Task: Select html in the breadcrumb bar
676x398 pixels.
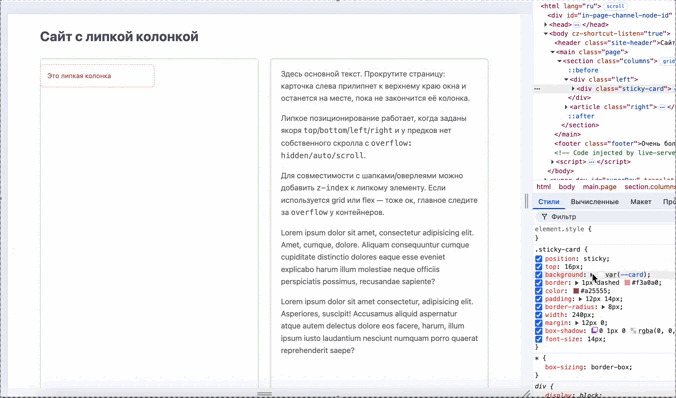Action: coord(543,187)
